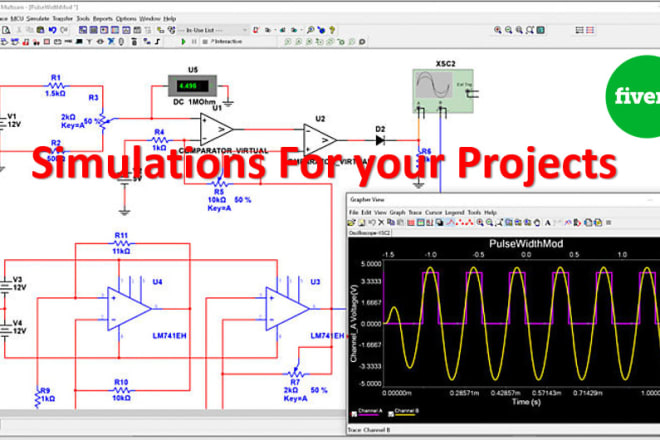This screenshot has height=440, width=660.
Task: Open the Transfer menu
Action: [63, 19]
